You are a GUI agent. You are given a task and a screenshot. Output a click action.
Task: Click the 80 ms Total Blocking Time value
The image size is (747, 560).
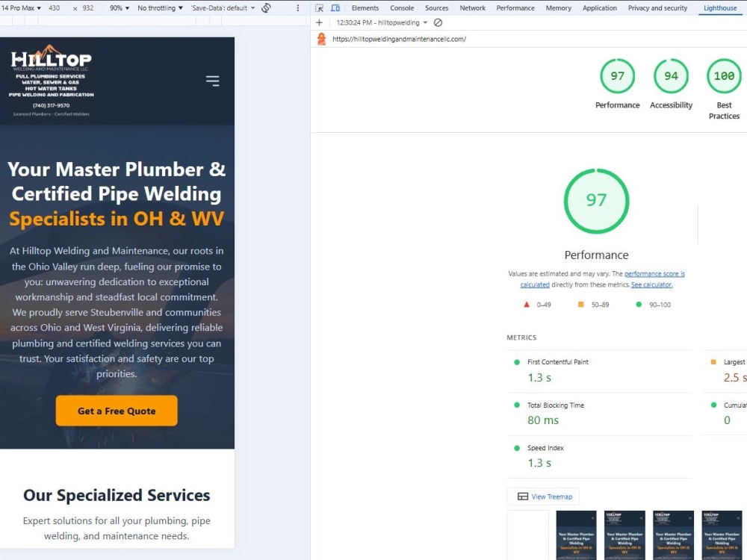[543, 420]
